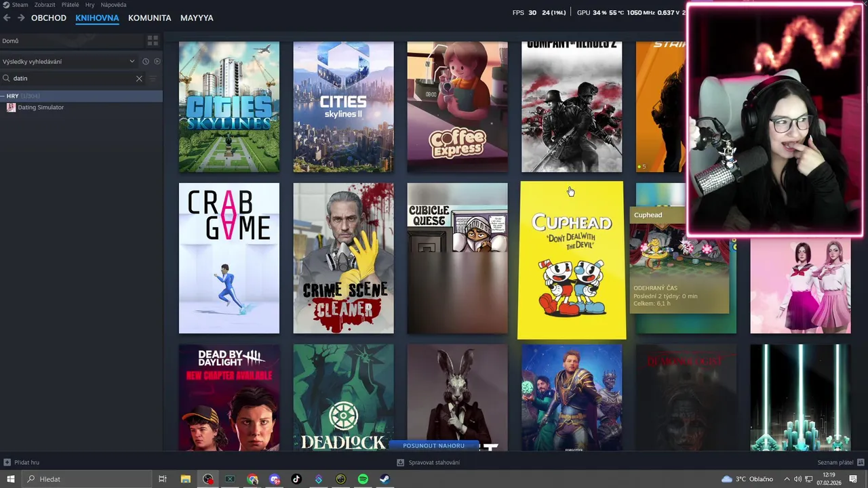The width and height of the screenshot is (868, 488).
Task: Open the teal crystal beams game tile
Action: pyautogui.click(x=800, y=398)
